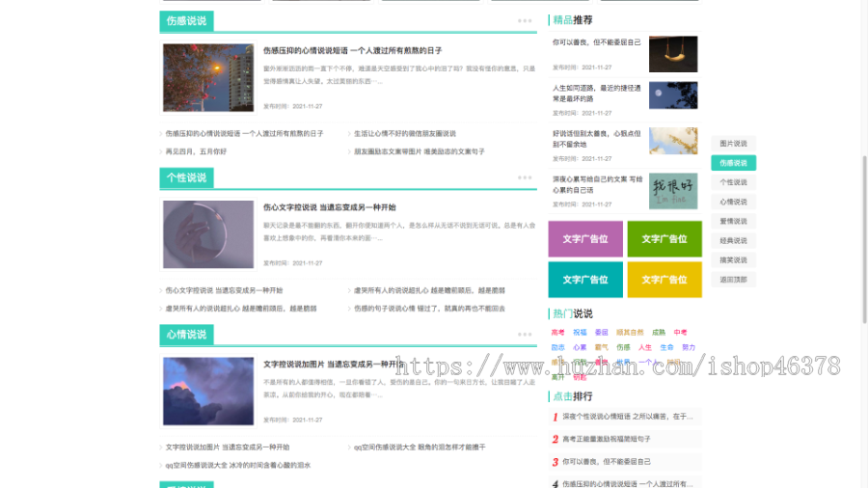Open bold headline 文字控说说加图片 当遗忘变成另一种开始
The width and height of the screenshot is (868, 488).
(x=334, y=364)
